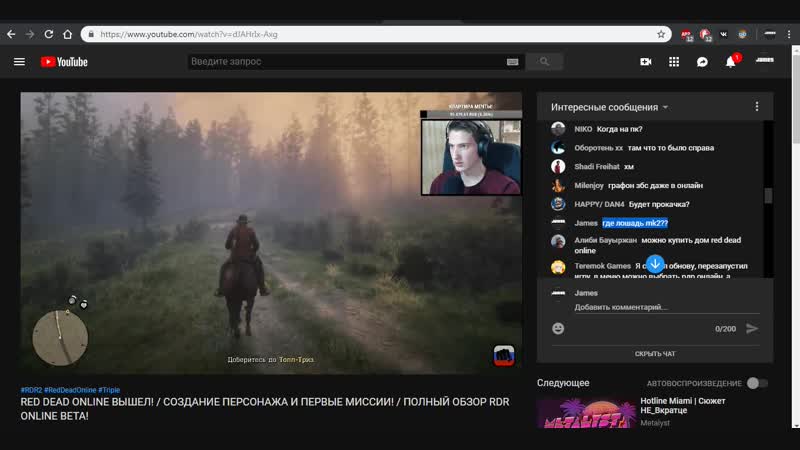Click the message 'где лошадь mk2??'
The width and height of the screenshot is (800, 450).
pos(635,223)
